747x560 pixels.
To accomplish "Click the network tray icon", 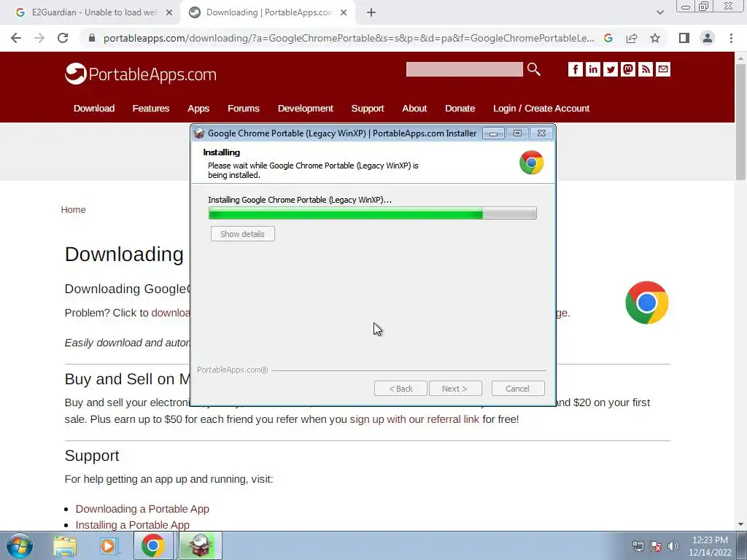I will (638, 546).
